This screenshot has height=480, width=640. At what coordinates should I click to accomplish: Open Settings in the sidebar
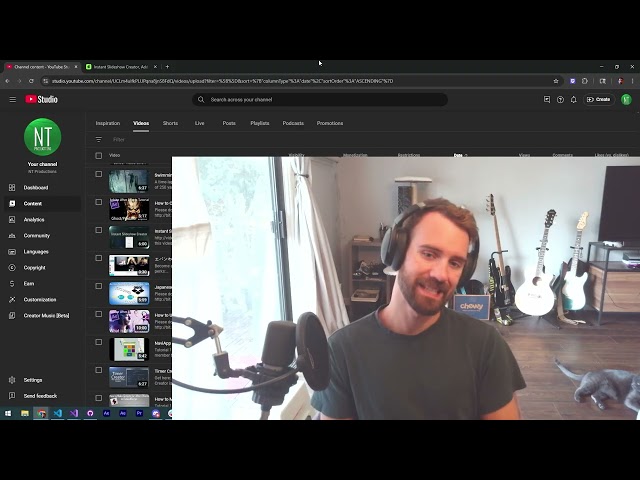tap(33, 380)
